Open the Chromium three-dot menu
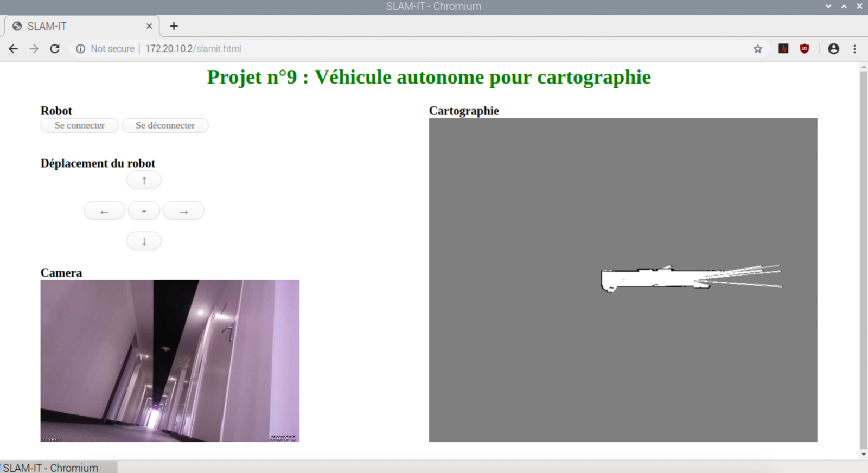The height and width of the screenshot is (473, 868). [x=854, y=49]
